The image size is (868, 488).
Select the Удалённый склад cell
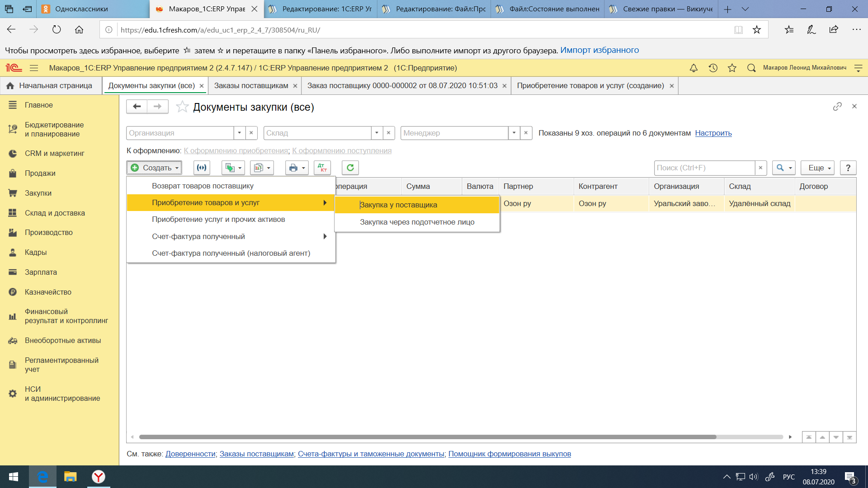coord(759,203)
